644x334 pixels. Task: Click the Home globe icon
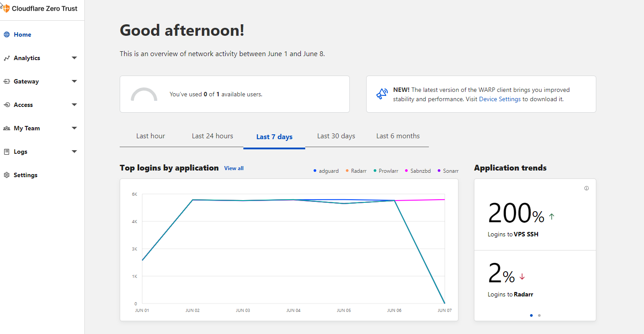pyautogui.click(x=7, y=34)
